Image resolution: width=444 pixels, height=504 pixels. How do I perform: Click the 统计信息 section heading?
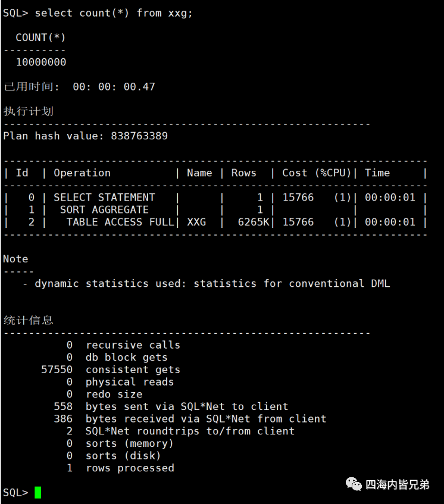coord(29,320)
